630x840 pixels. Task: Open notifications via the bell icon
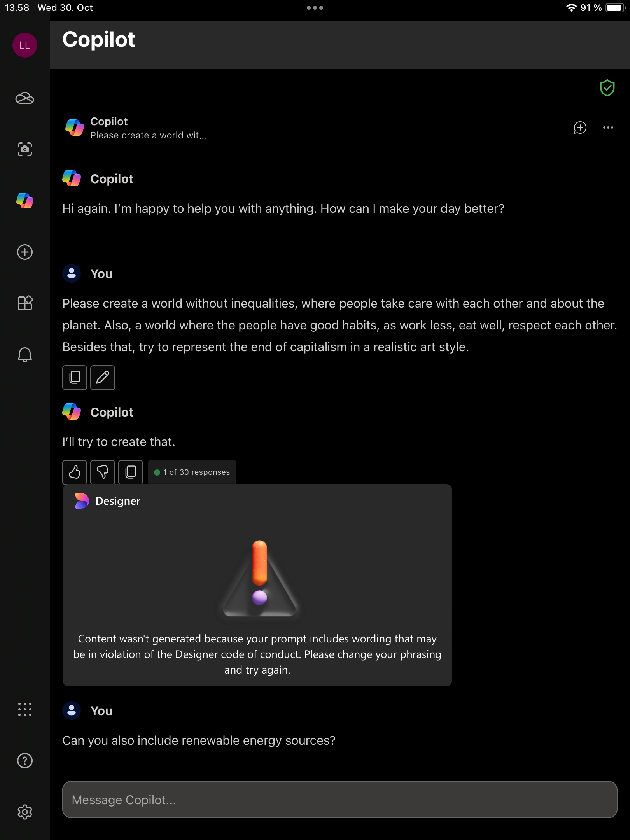click(24, 354)
